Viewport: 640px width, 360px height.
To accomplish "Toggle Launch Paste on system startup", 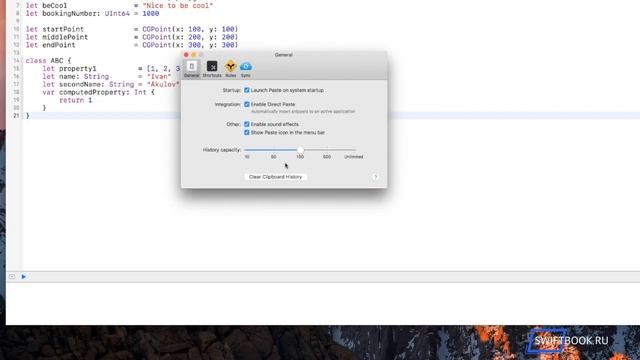I will (247, 90).
